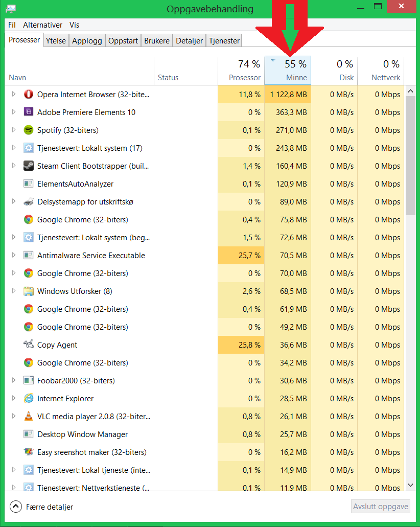Click the Task Manager title bar icon
The image size is (420, 527).
click(x=11, y=8)
